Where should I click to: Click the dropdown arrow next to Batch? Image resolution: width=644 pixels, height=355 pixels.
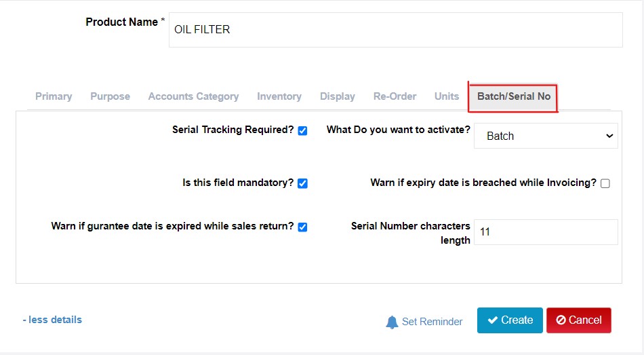[x=609, y=136]
